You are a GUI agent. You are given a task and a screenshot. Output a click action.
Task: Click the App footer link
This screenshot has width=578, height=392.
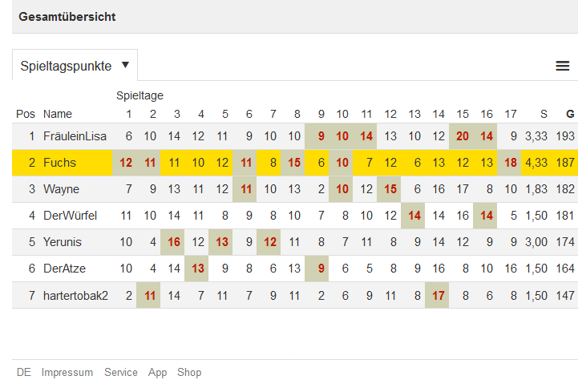158,373
